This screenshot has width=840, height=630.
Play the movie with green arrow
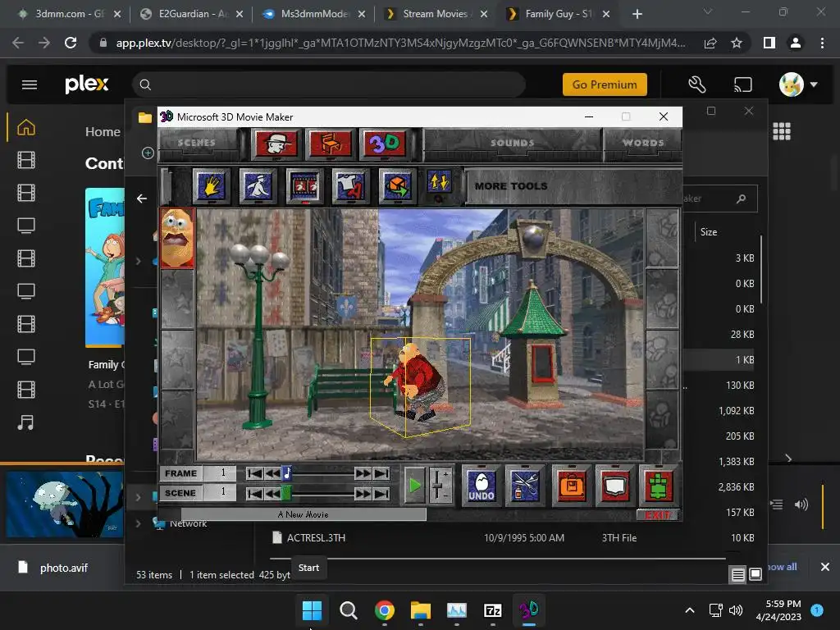pos(414,486)
